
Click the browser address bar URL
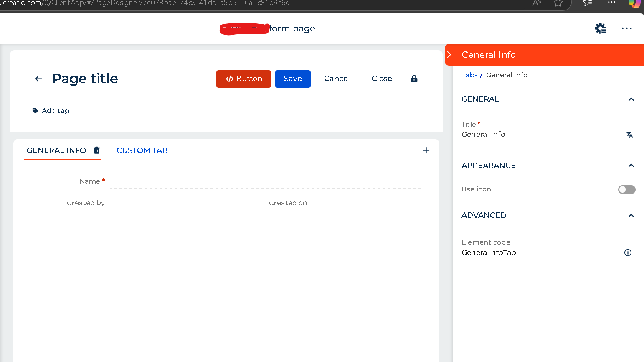click(x=145, y=3)
